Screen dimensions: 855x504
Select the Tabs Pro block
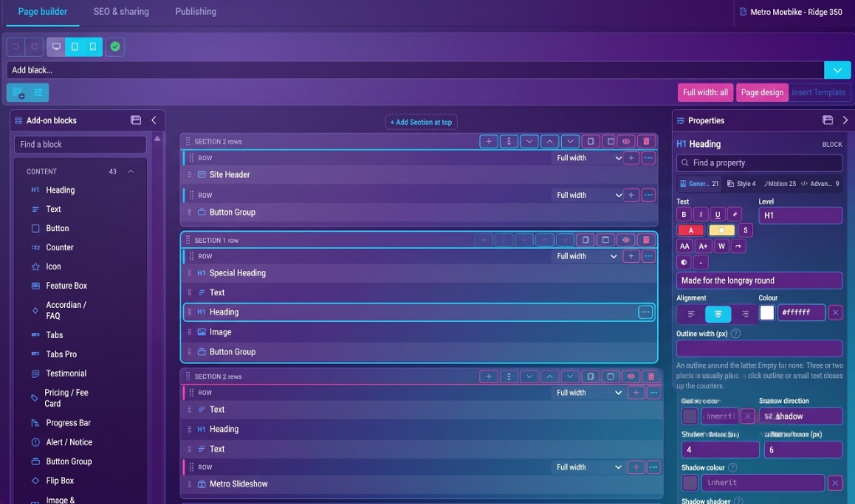pos(61,354)
